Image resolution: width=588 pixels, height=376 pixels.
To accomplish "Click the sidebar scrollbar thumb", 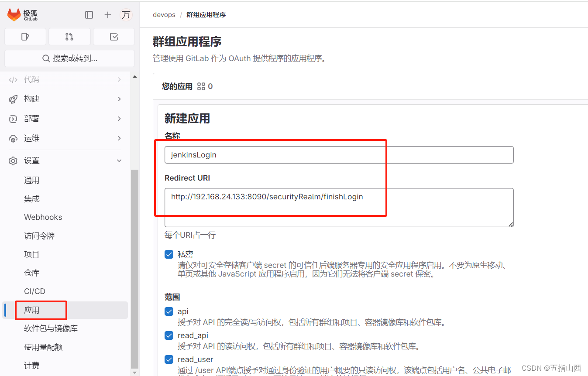I will point(134,269).
